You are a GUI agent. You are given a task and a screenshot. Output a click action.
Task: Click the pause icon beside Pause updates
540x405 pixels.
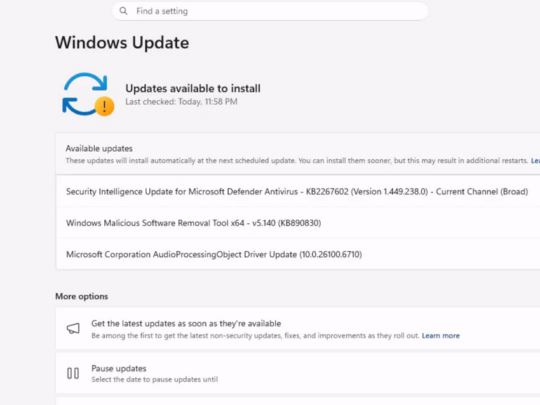73,373
